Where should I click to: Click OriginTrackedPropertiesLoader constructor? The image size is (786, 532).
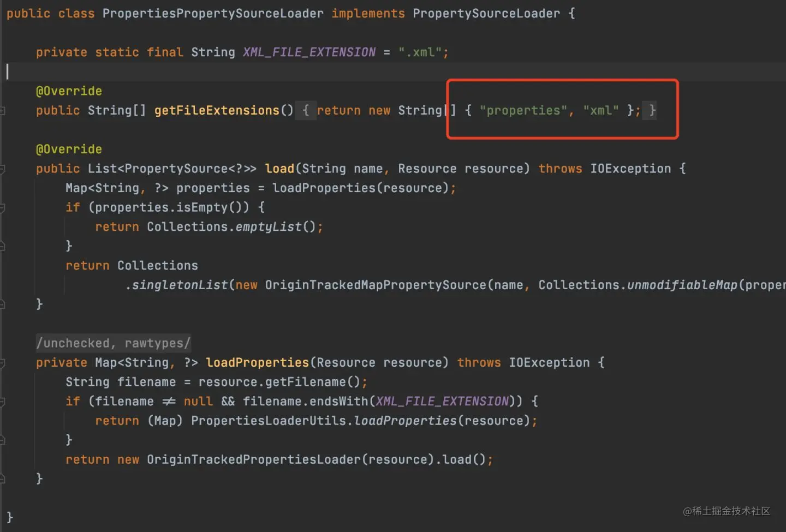pos(254,459)
